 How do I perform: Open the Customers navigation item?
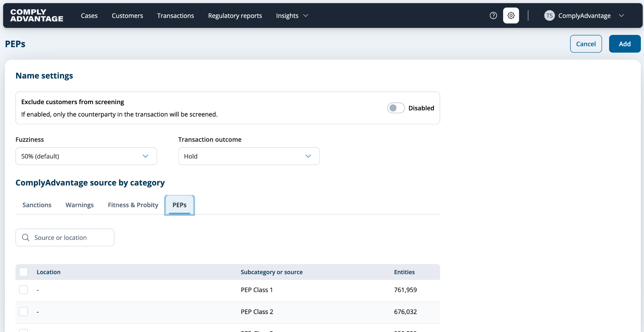point(127,15)
